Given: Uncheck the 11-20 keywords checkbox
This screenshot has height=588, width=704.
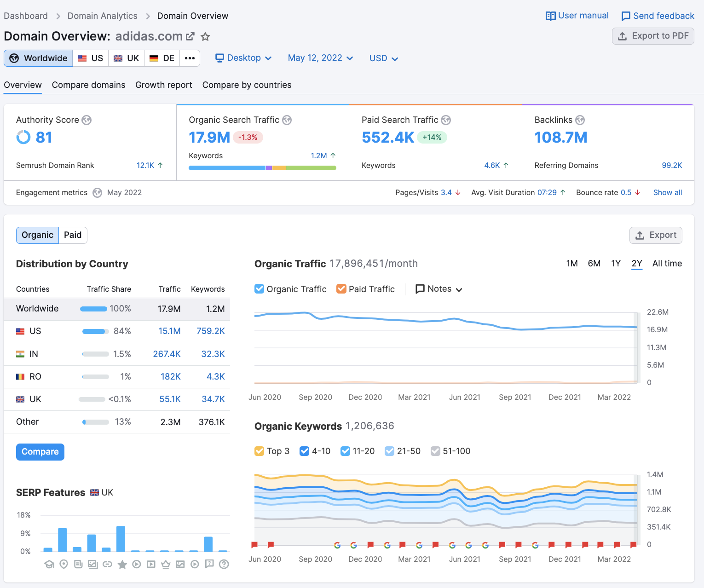Looking at the screenshot, I should point(346,451).
